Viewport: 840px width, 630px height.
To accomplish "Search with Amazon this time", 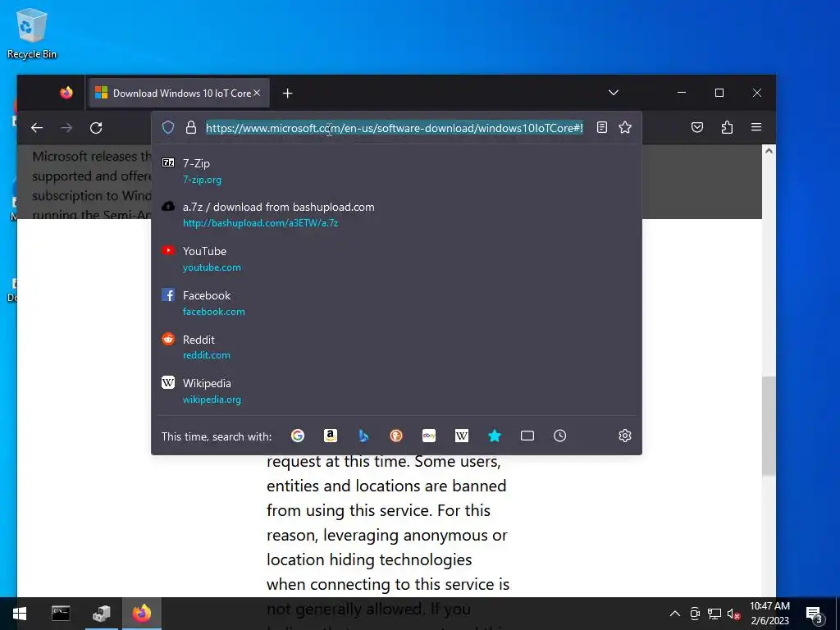I will [331, 436].
